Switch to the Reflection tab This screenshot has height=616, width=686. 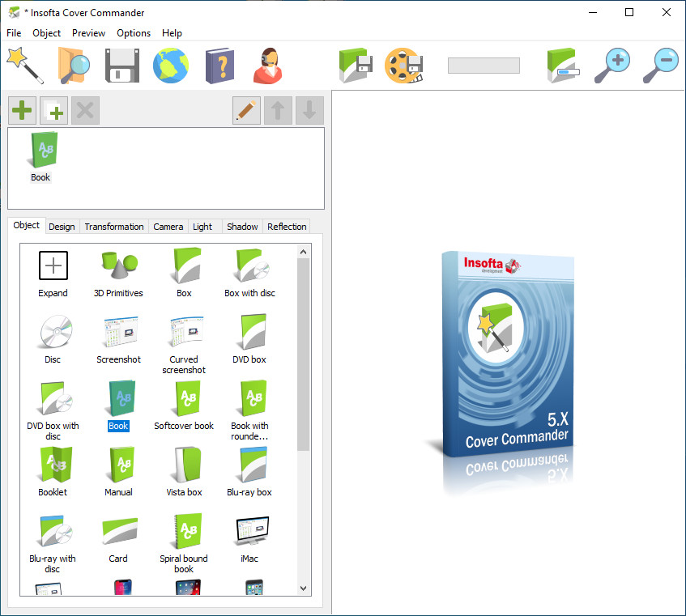[287, 227]
